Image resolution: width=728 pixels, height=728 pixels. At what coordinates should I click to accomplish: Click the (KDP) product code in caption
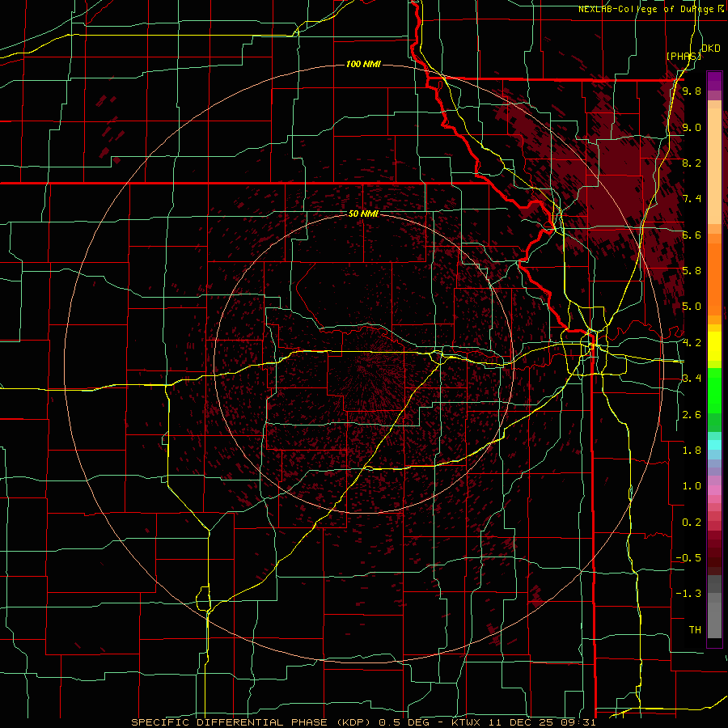[353, 722]
